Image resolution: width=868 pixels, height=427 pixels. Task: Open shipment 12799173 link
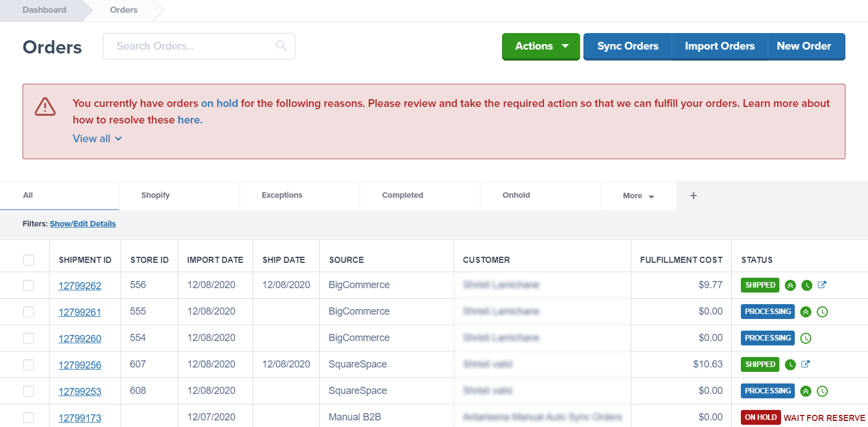coord(80,418)
